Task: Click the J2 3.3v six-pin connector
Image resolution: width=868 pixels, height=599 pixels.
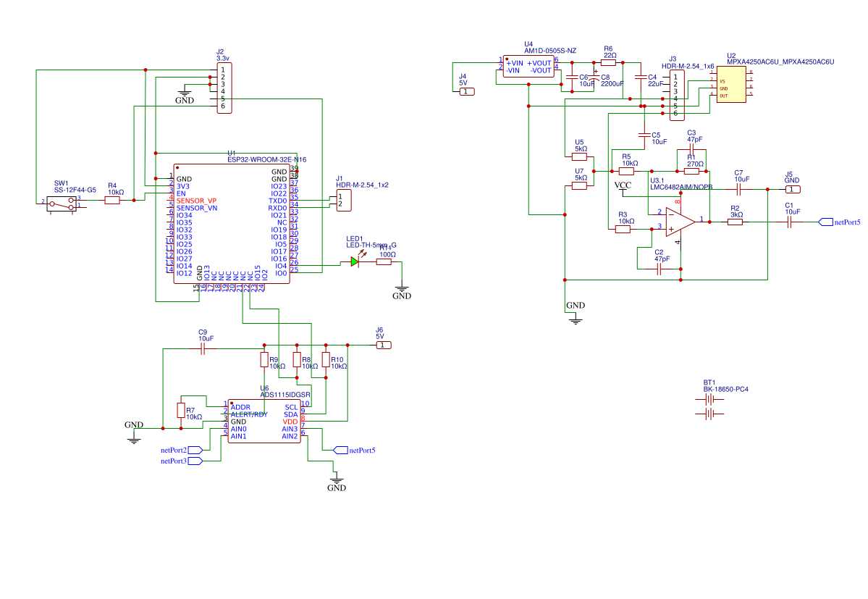Action: 224,88
